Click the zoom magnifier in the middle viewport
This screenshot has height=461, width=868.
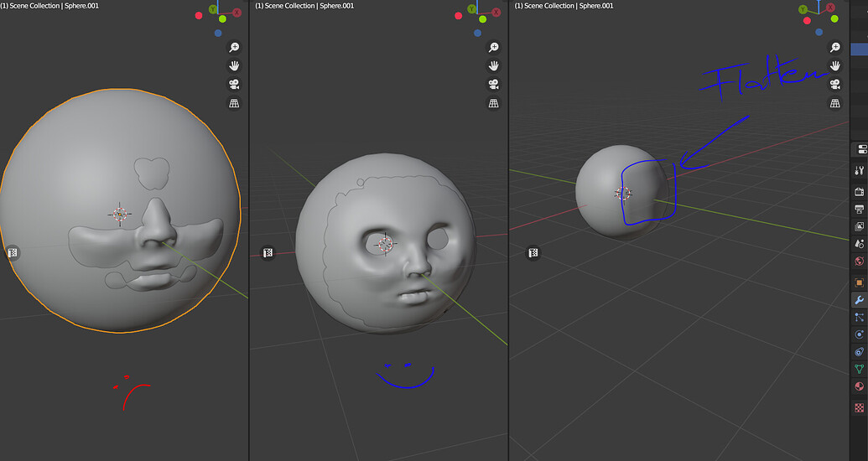coord(493,48)
